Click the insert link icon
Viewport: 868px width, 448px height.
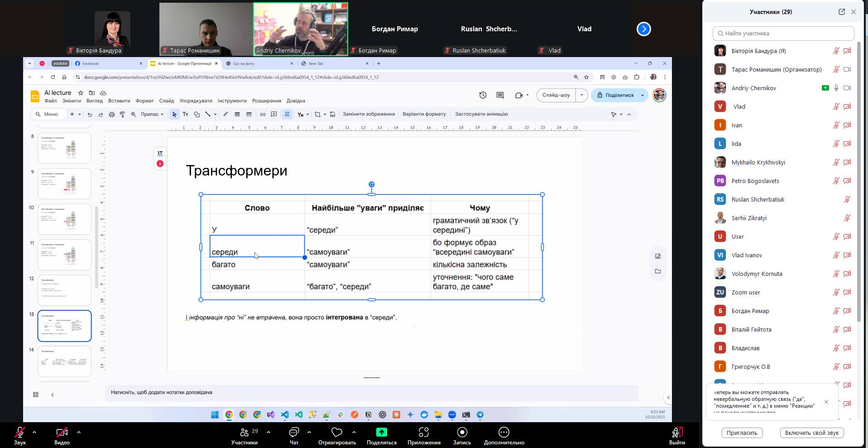click(x=263, y=115)
